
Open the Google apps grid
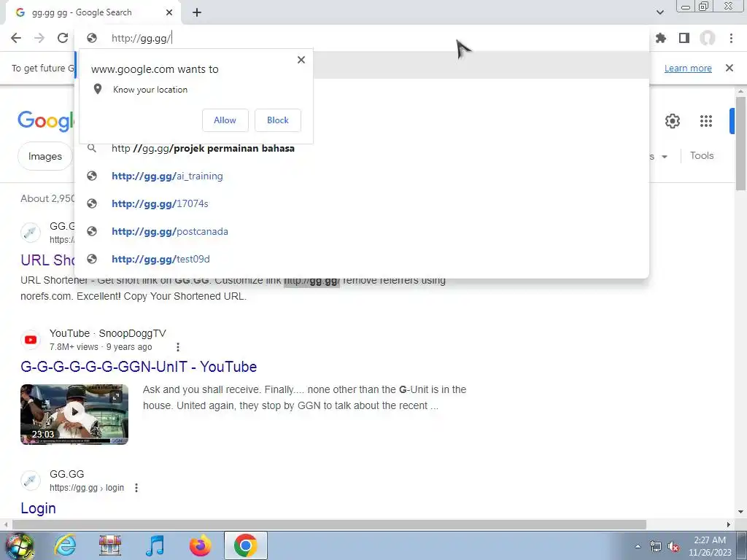tap(706, 121)
